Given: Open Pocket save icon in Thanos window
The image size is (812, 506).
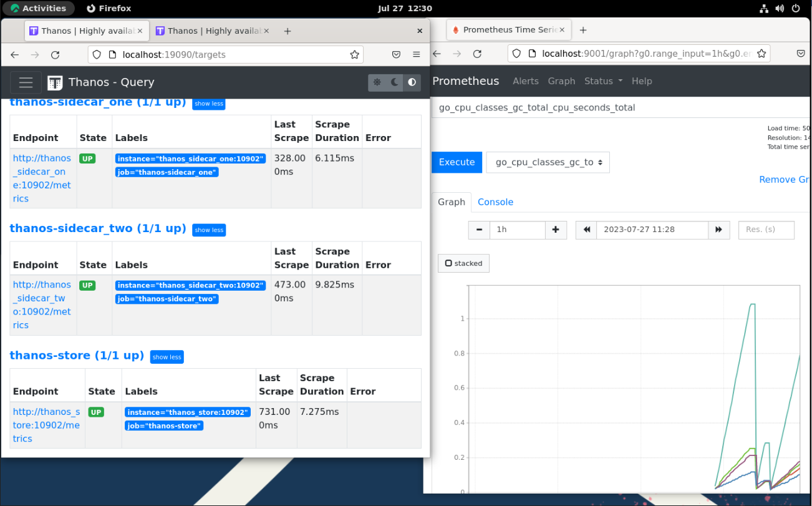Looking at the screenshot, I should tap(396, 55).
